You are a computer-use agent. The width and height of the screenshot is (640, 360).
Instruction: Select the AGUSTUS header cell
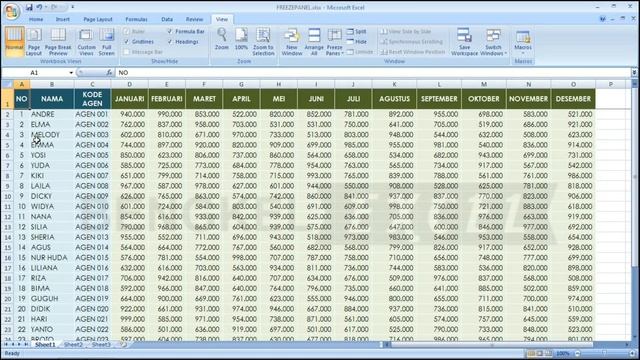(394, 99)
